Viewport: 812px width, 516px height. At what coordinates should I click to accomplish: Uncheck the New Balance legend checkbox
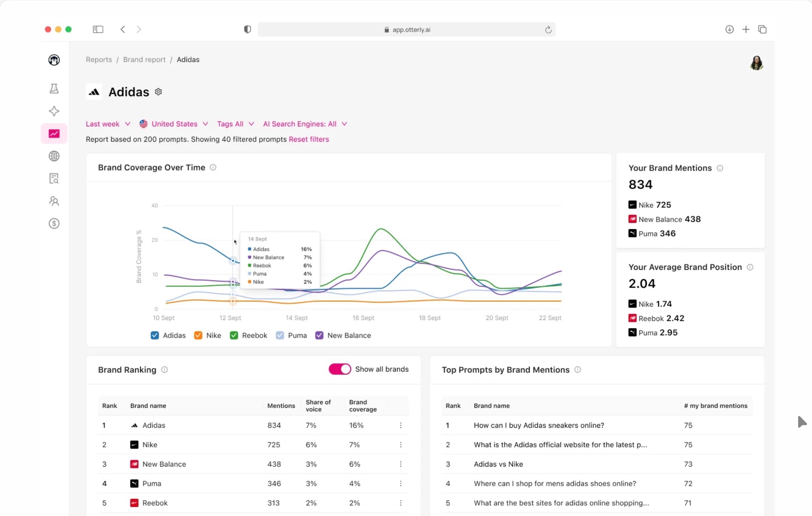319,335
